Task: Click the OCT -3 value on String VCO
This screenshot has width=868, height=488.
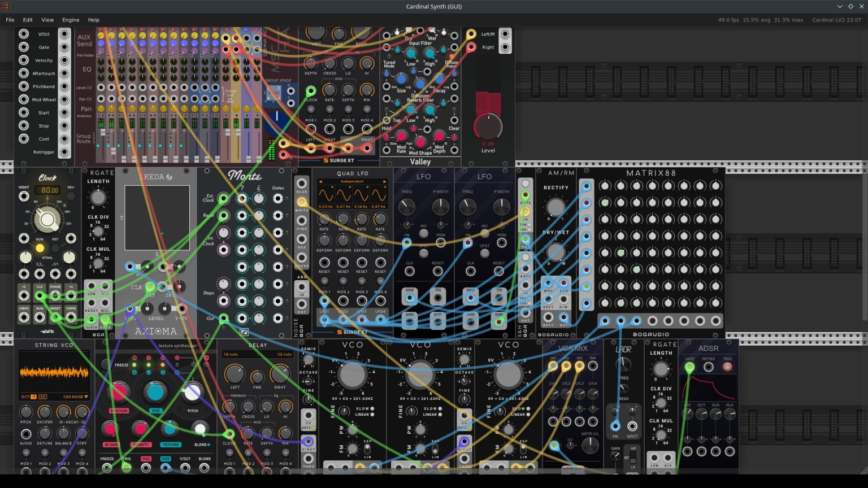Action: (x=34, y=396)
